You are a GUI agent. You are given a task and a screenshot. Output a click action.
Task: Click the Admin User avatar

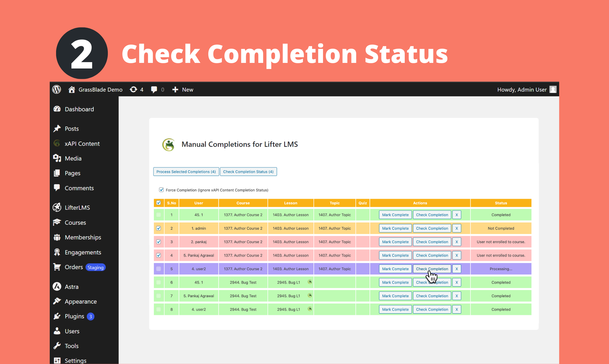553,90
